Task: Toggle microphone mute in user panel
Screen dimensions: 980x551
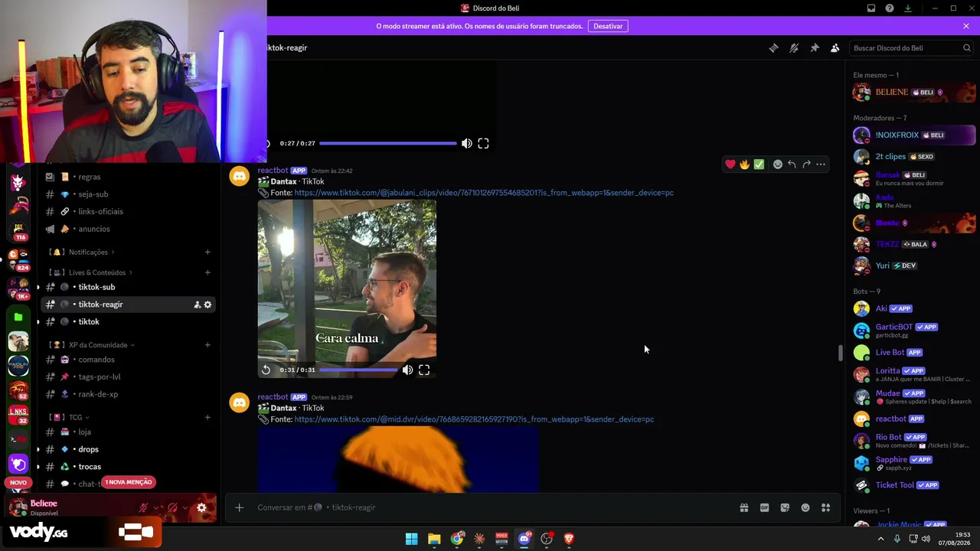Action: point(143,507)
